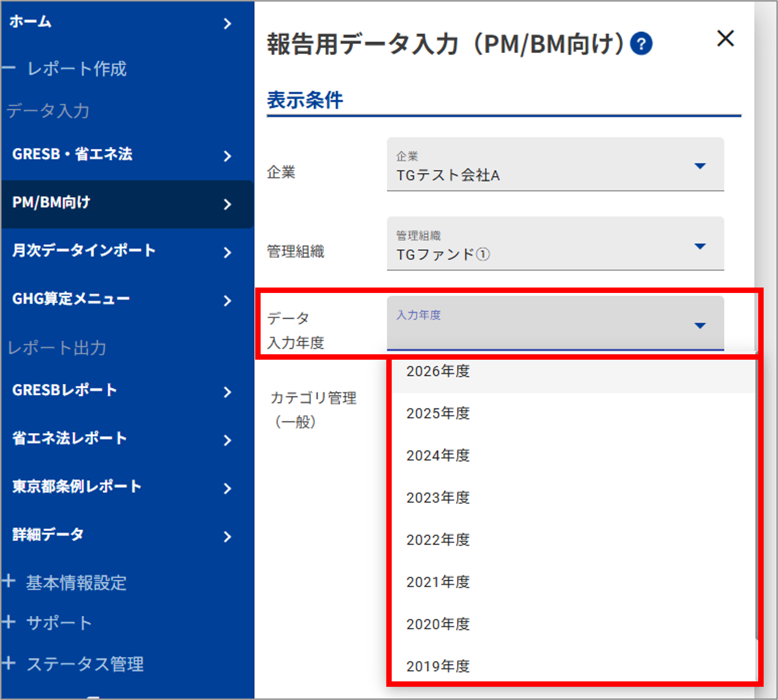Open 月次データインポート menu item
The height and width of the screenshot is (700, 778).
(x=84, y=251)
